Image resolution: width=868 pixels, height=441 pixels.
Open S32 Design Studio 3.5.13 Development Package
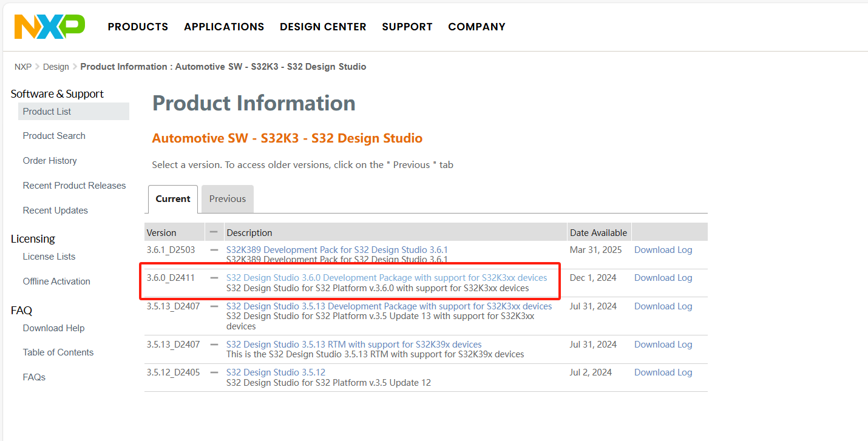[389, 306]
